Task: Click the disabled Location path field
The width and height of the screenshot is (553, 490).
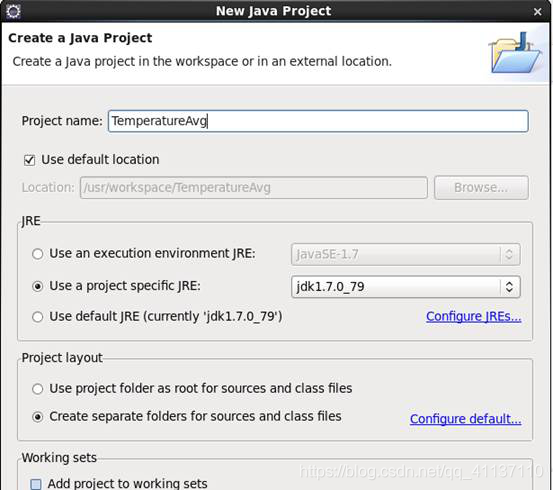Action: tap(254, 188)
